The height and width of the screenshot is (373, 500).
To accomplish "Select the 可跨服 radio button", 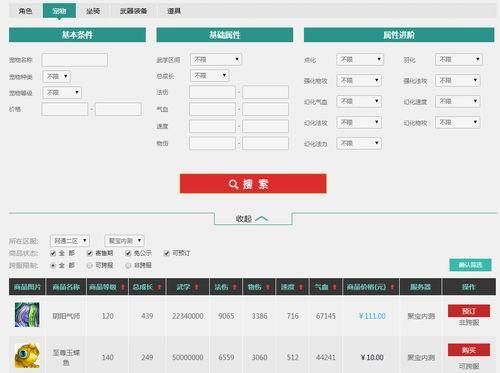I will (89, 266).
